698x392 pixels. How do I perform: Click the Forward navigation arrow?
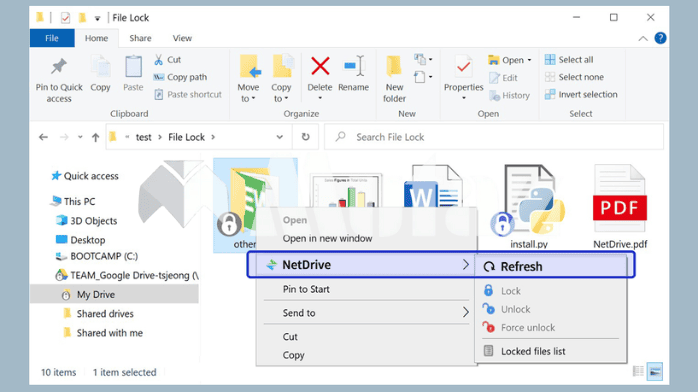pyautogui.click(x=64, y=137)
